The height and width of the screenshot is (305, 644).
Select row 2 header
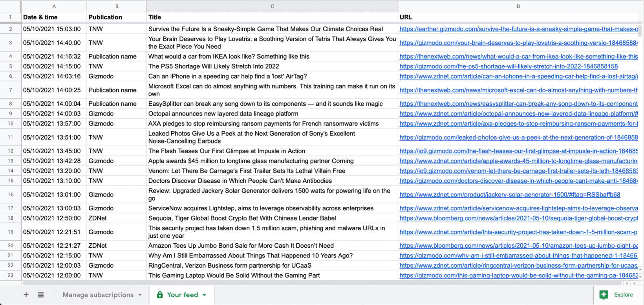click(x=11, y=29)
